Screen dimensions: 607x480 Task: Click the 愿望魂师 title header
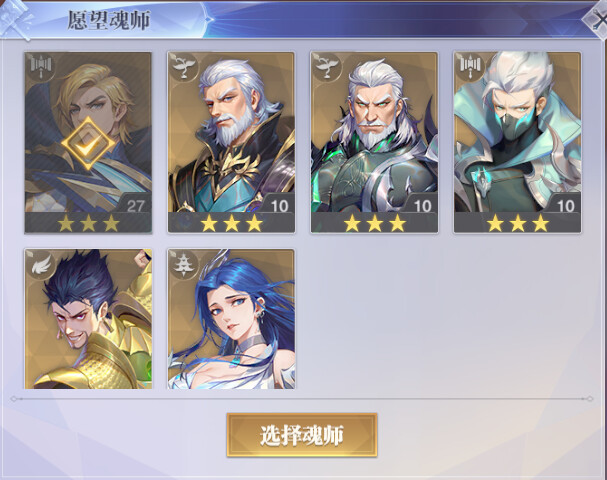tap(109, 20)
